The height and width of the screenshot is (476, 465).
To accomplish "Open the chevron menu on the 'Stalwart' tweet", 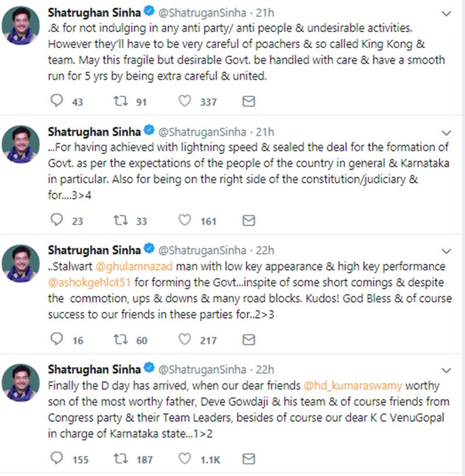I will [x=447, y=252].
